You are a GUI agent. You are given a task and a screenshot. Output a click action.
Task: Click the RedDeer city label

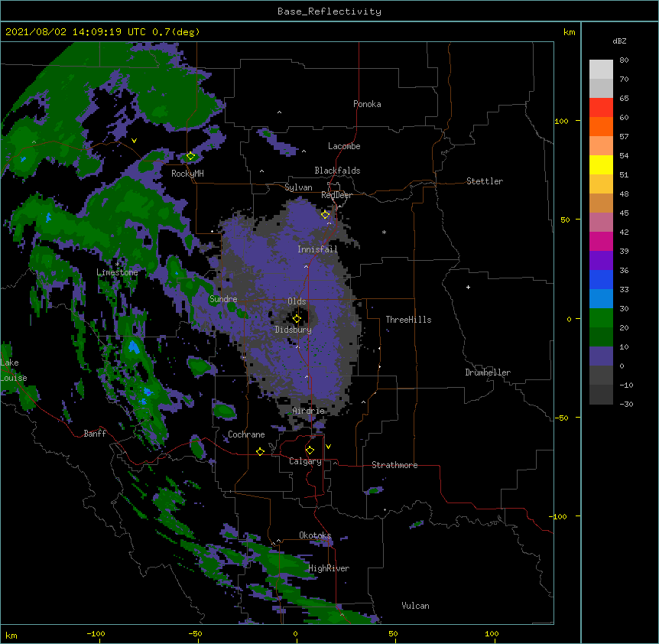click(336, 195)
